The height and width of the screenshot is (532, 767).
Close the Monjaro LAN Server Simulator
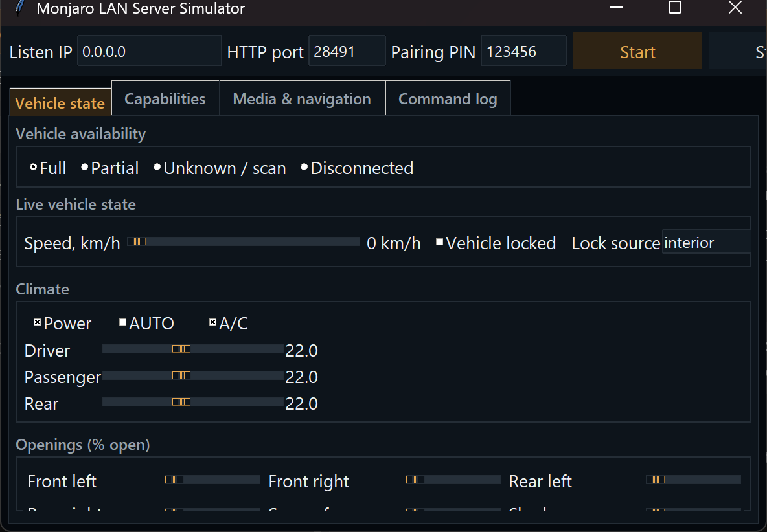tap(735, 7)
